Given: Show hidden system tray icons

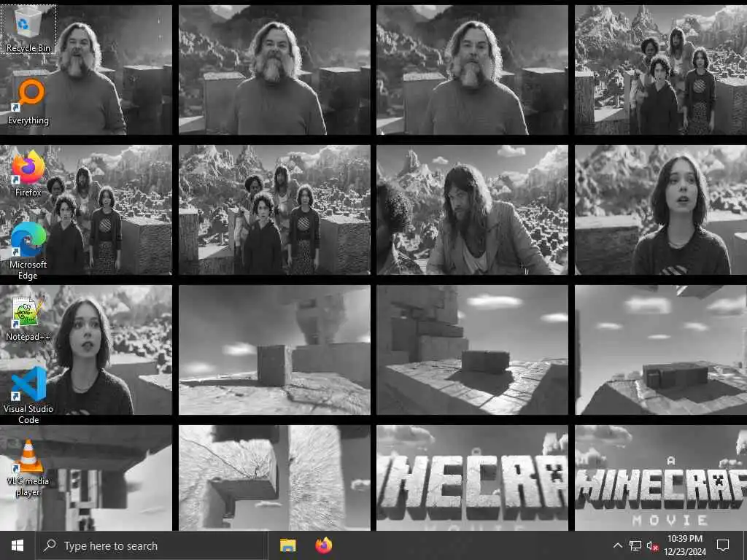Looking at the screenshot, I should coord(617,545).
